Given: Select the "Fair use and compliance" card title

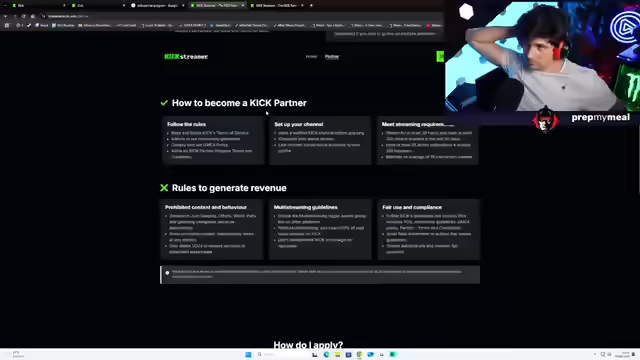Looking at the screenshot, I should [412, 207].
